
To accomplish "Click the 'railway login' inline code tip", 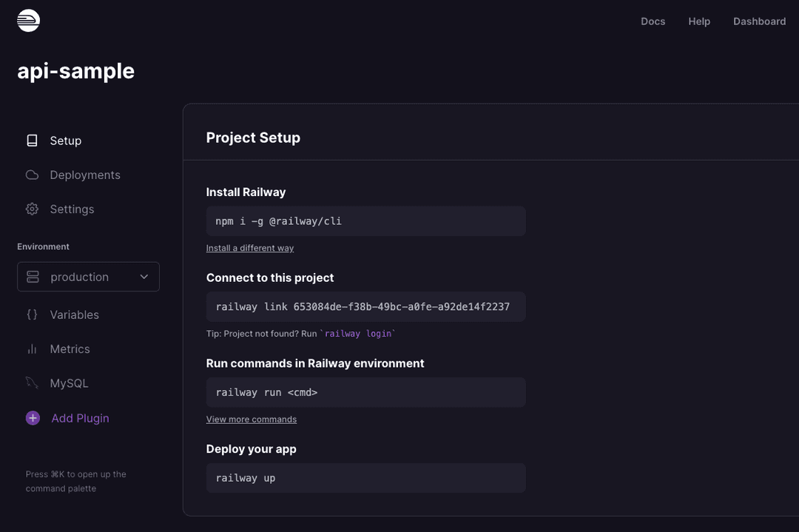I will click(x=358, y=334).
